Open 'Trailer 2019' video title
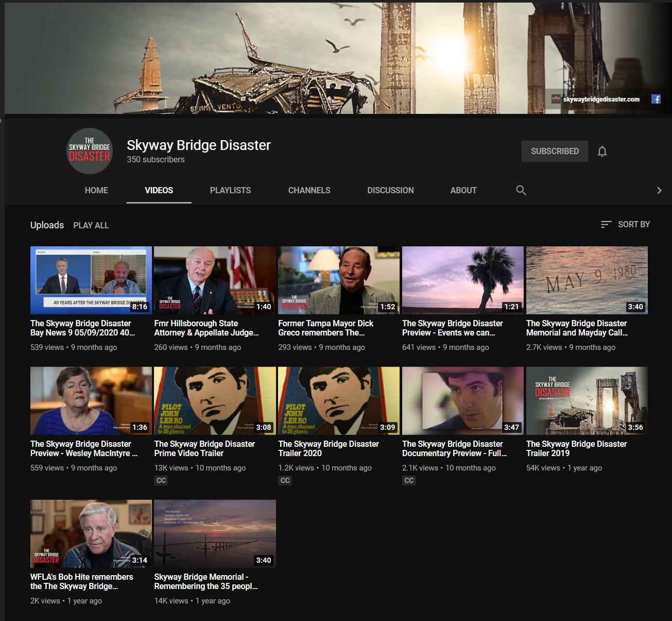This screenshot has height=621, width=672. tap(576, 448)
